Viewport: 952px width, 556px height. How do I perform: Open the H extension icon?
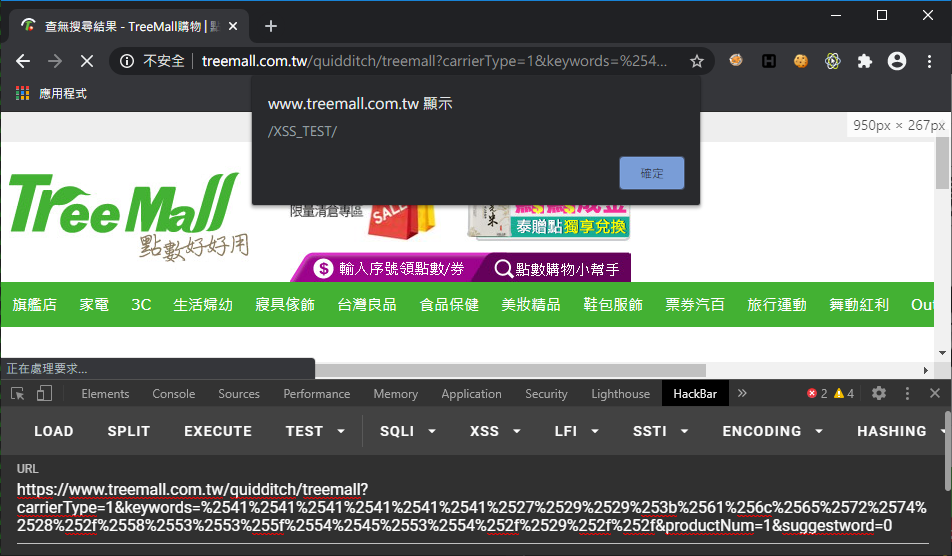coord(769,61)
